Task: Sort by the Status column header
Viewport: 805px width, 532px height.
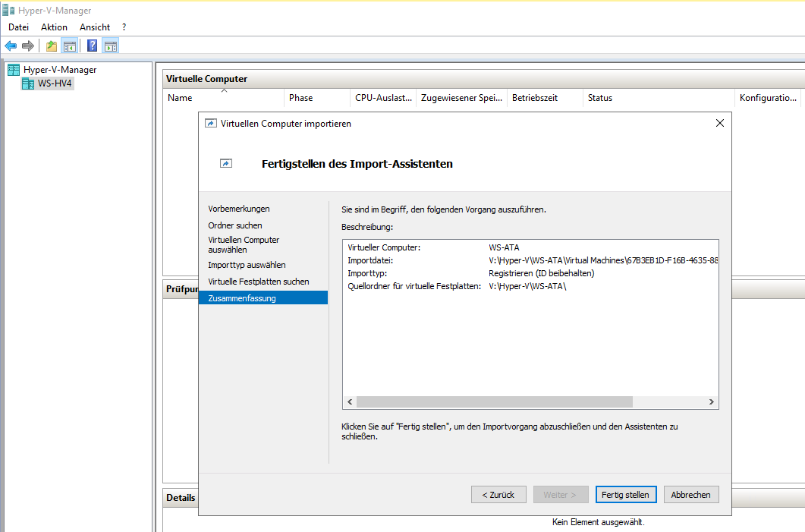Action: coord(659,98)
